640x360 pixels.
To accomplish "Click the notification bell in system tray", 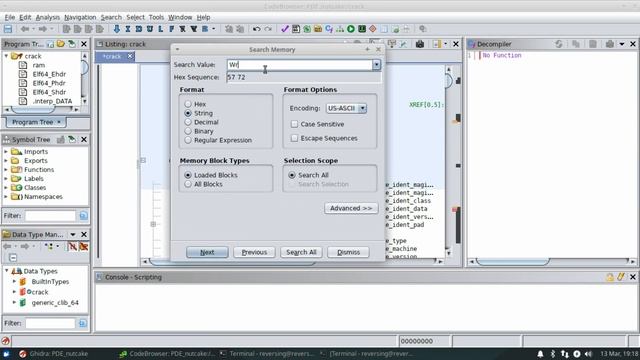I will pyautogui.click(x=540, y=354).
